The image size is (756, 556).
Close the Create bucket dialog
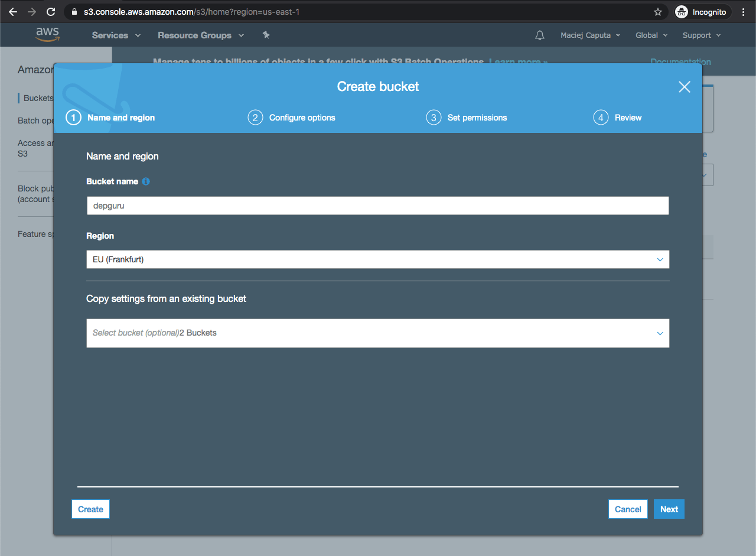click(x=684, y=87)
